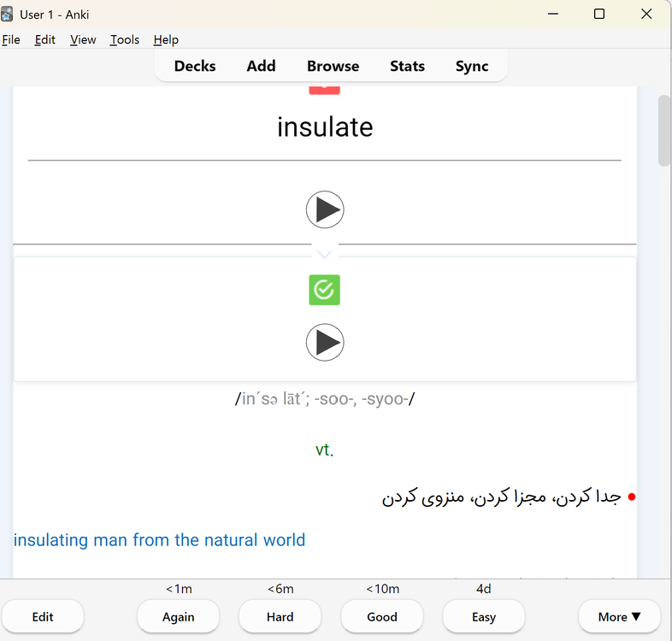Open the Edit menu

[45, 40]
